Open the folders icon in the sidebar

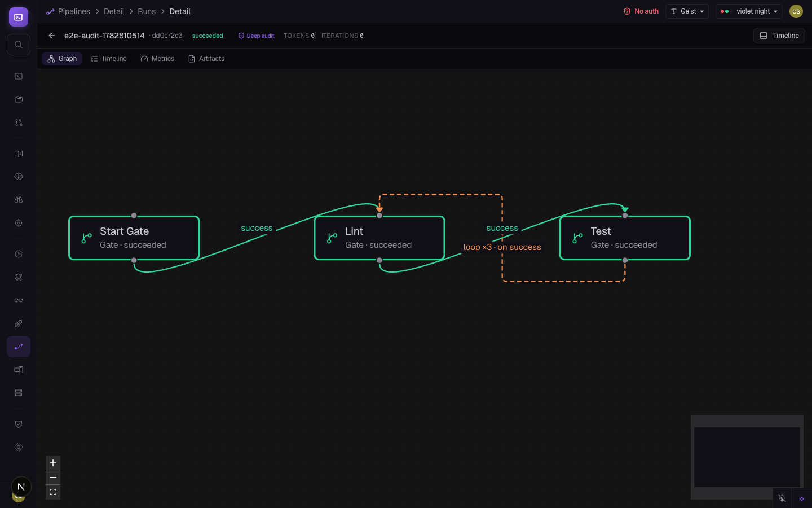(19, 99)
